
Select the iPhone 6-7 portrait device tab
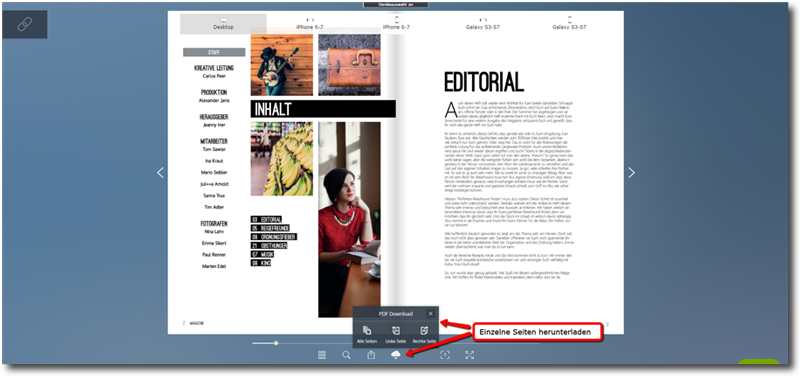[396, 24]
